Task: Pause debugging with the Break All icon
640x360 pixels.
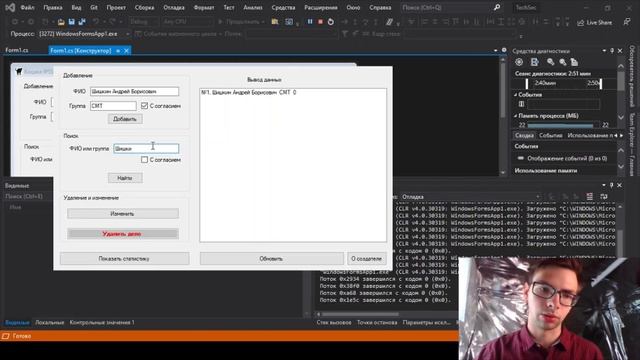Action: 310,22
